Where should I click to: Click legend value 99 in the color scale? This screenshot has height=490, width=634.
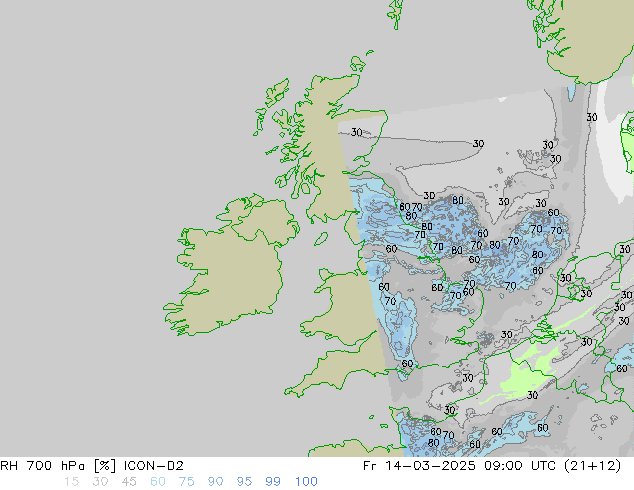(273, 482)
